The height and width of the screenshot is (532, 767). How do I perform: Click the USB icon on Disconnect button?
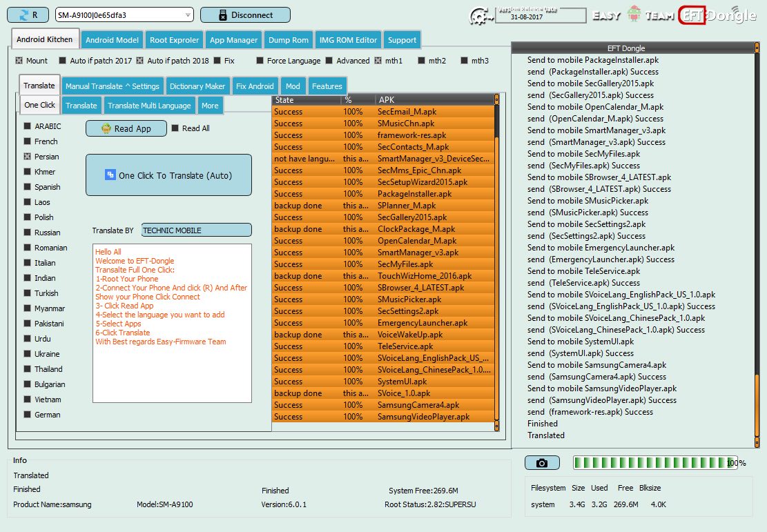click(222, 15)
